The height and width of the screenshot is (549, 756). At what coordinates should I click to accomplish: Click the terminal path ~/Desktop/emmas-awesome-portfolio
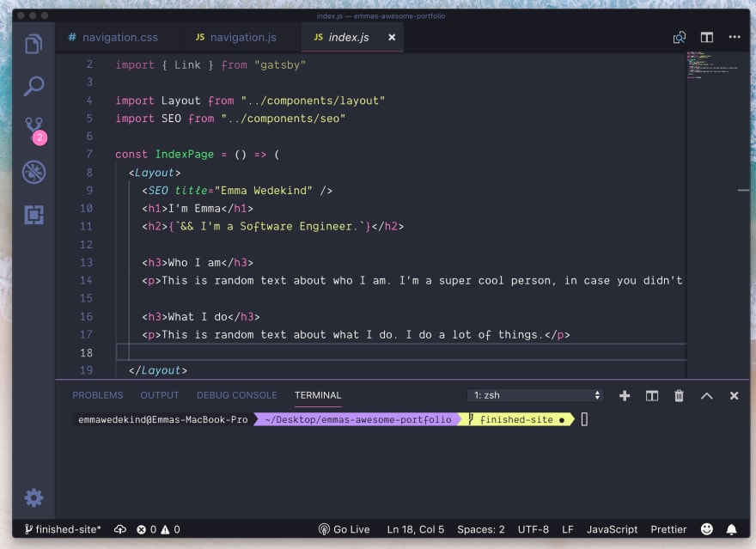(358, 419)
